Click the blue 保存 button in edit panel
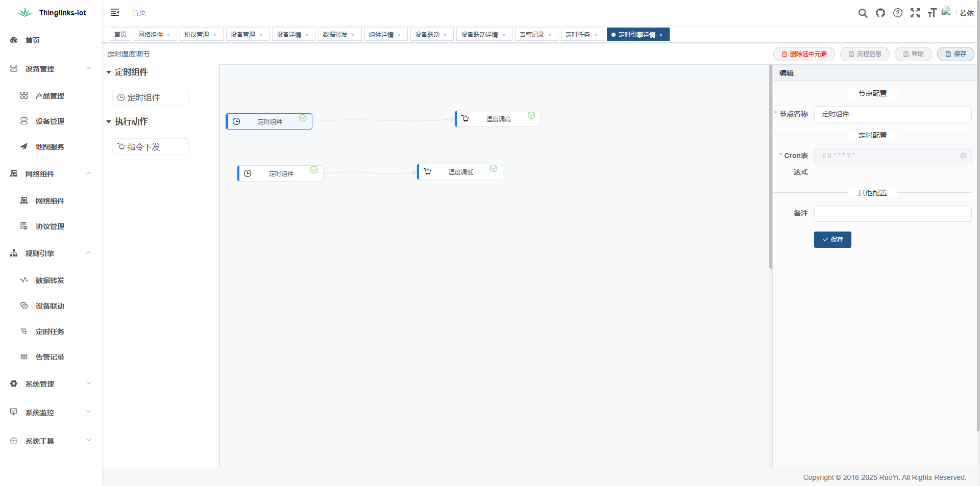The image size is (980, 486). coord(832,240)
